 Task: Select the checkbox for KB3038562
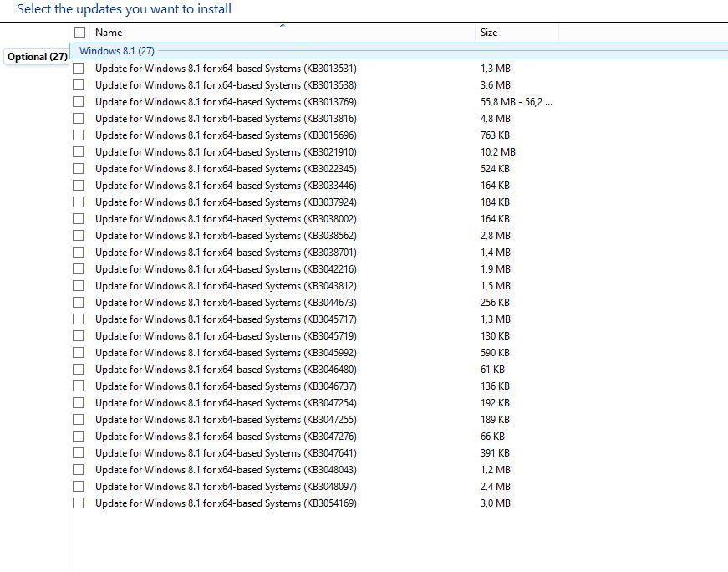tap(79, 236)
